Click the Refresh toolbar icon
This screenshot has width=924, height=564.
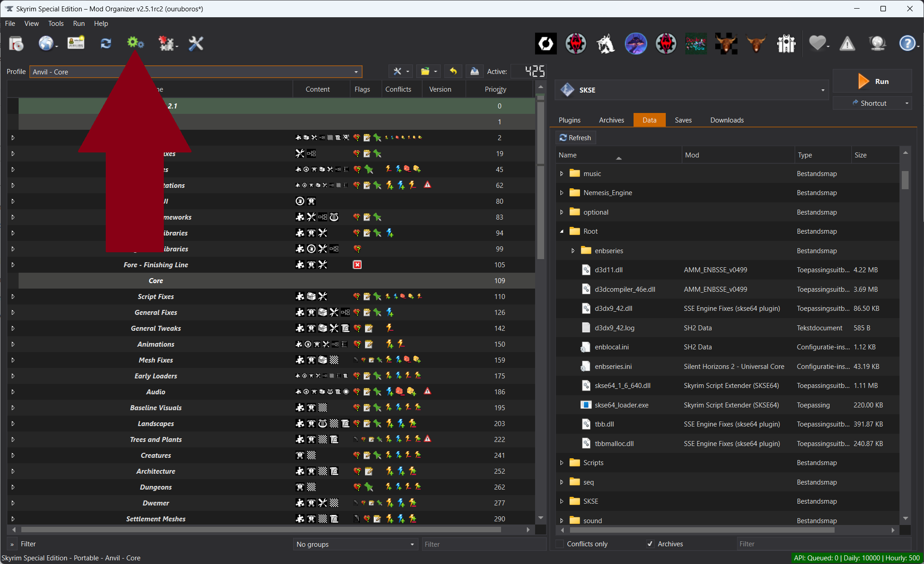click(106, 44)
